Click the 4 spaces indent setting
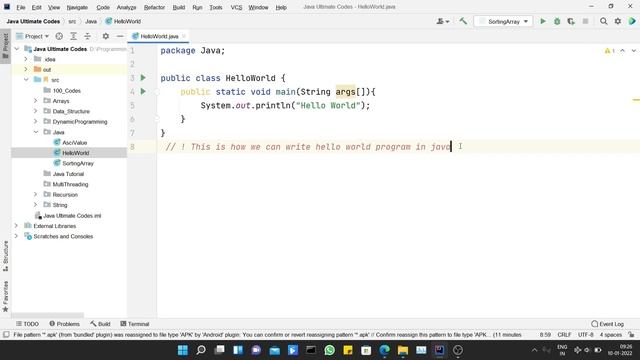Screen dimensions: 640x360 coord(611,335)
